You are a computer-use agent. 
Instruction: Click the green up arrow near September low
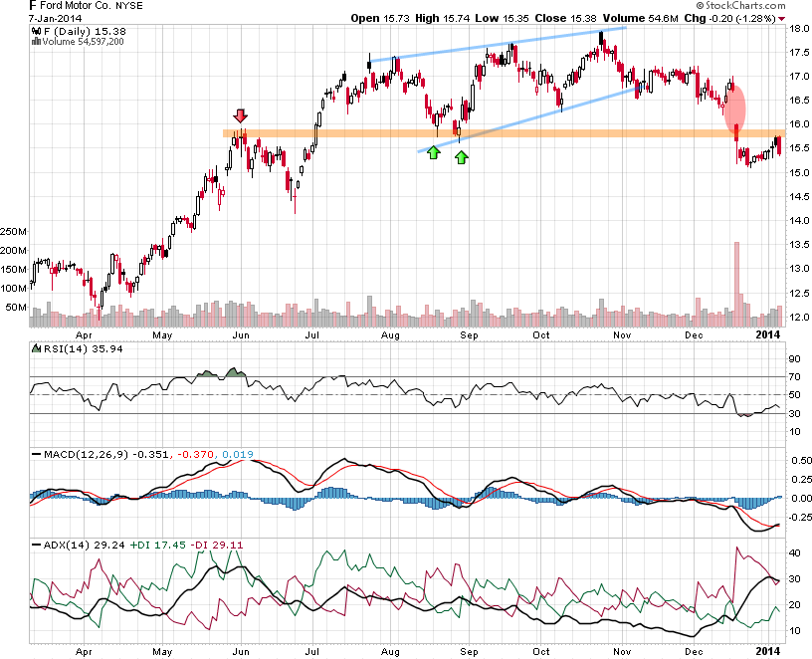[462, 157]
